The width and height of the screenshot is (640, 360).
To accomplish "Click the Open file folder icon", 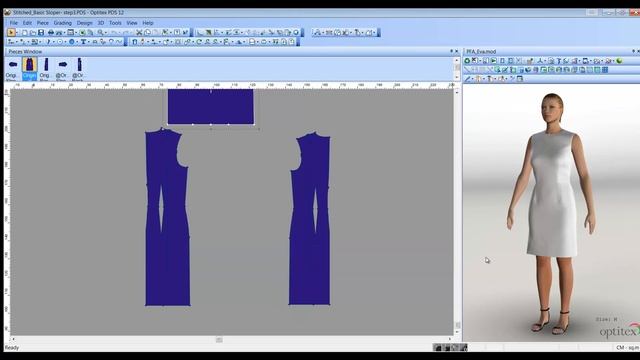I will 33,32.
